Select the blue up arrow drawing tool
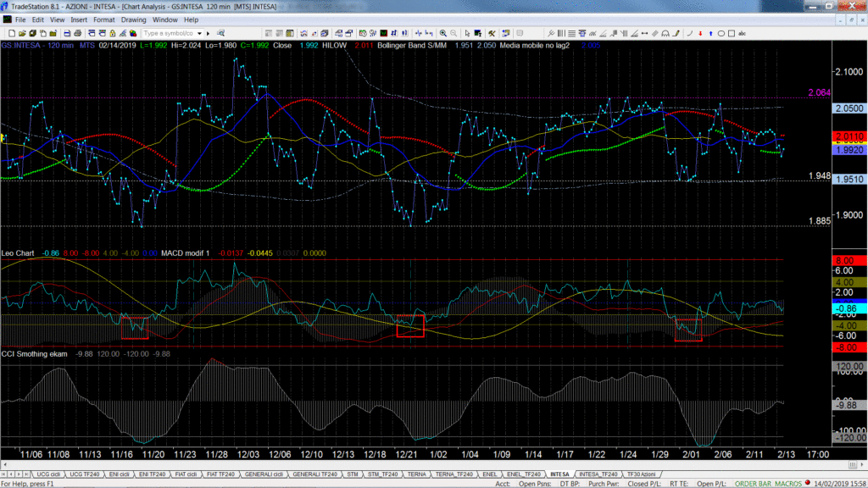The height and width of the screenshot is (488, 868). 711,33
